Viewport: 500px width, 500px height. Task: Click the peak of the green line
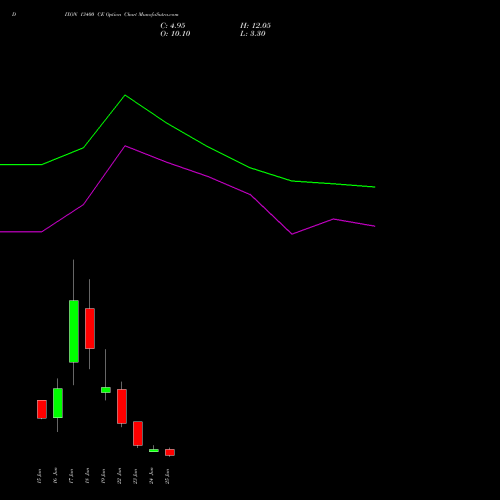pos(125,95)
